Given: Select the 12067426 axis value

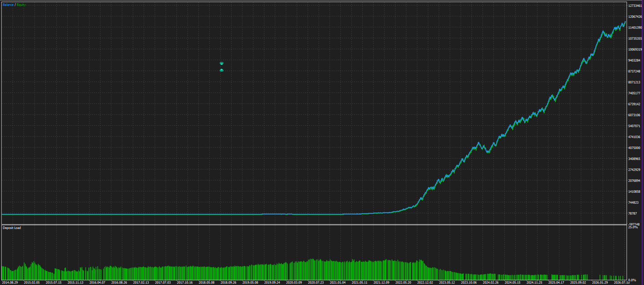Looking at the screenshot, I should click(x=635, y=17).
